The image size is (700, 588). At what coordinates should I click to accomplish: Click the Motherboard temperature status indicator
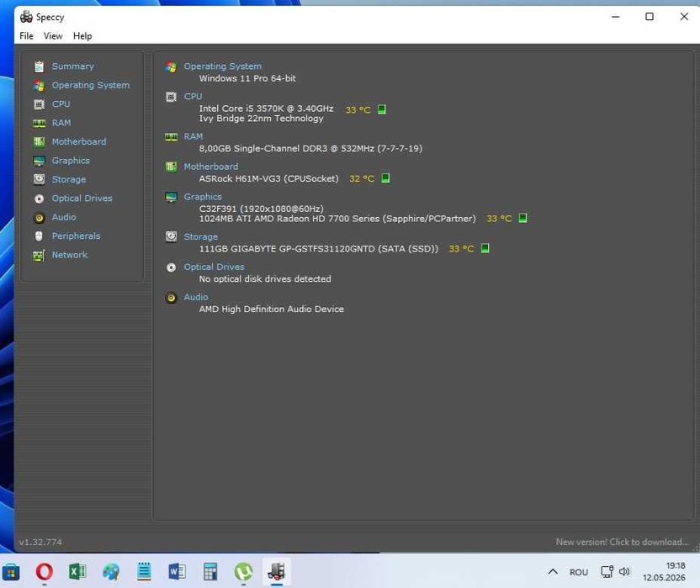pos(385,178)
